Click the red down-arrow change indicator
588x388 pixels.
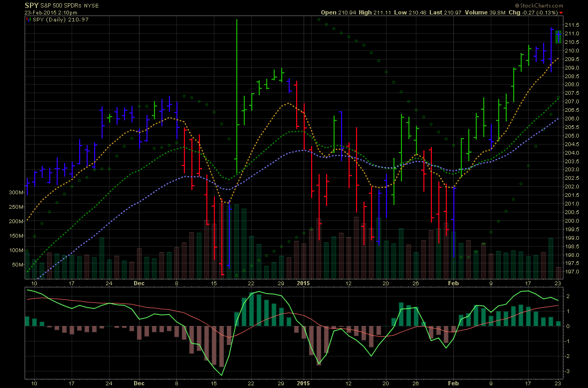pos(561,13)
